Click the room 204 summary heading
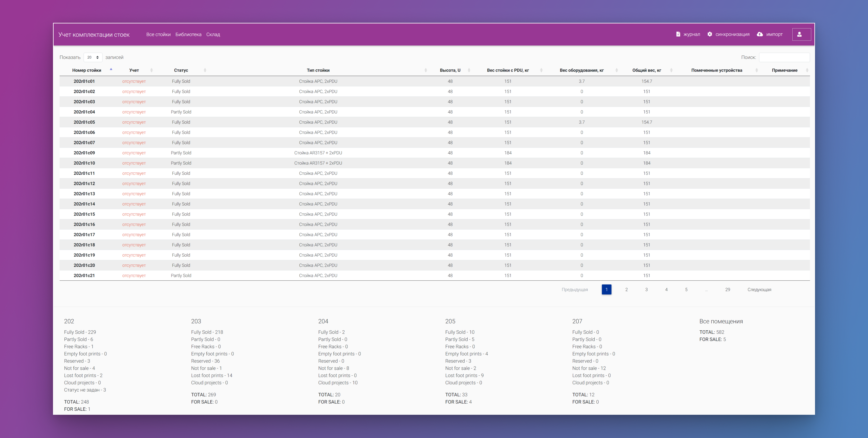868x438 pixels. 323,321
